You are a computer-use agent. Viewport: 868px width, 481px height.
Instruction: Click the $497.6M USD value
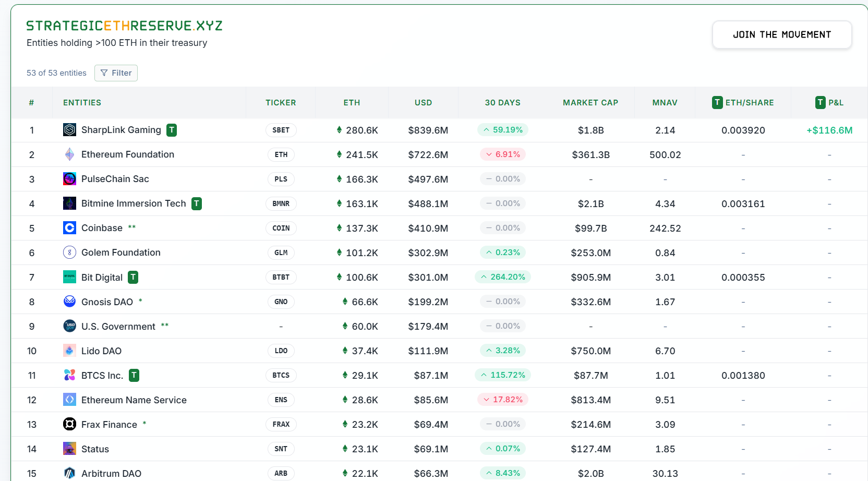coord(428,179)
